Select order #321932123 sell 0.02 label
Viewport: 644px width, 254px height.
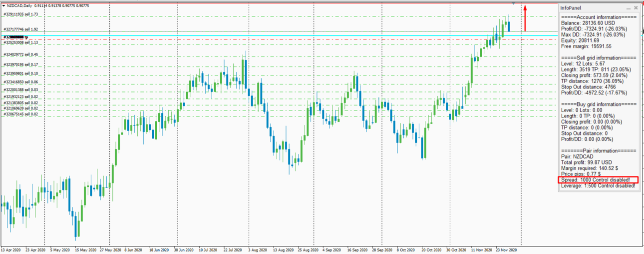[x=20, y=96]
